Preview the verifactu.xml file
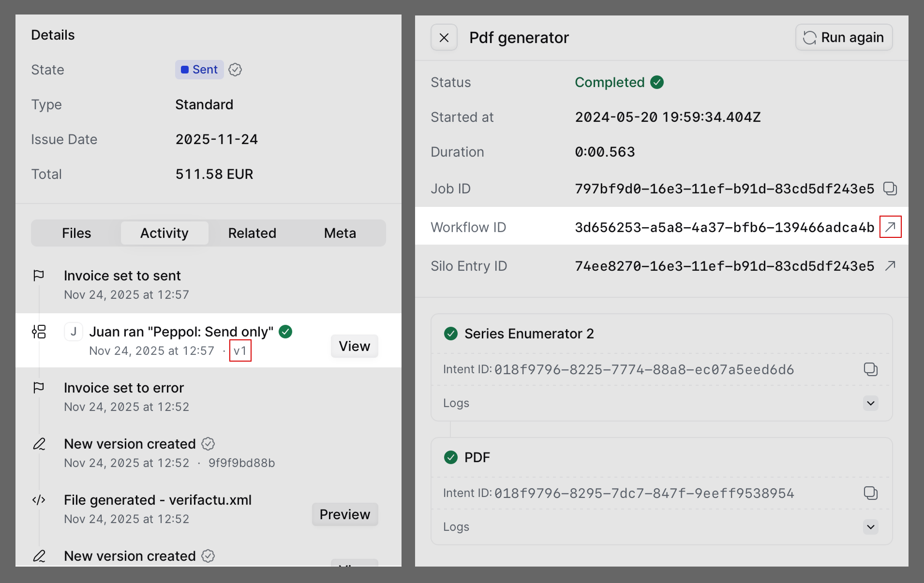The image size is (924, 583). (344, 514)
